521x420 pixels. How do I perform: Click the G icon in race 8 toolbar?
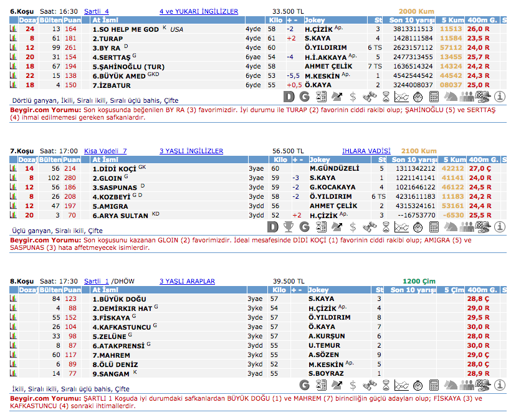point(305,384)
